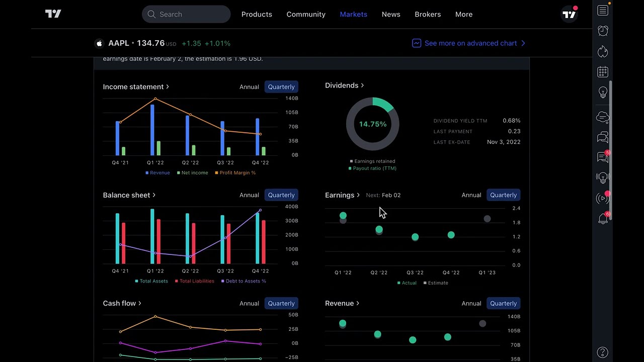Expand the Dividends section
The image size is (644, 362).
(x=344, y=85)
